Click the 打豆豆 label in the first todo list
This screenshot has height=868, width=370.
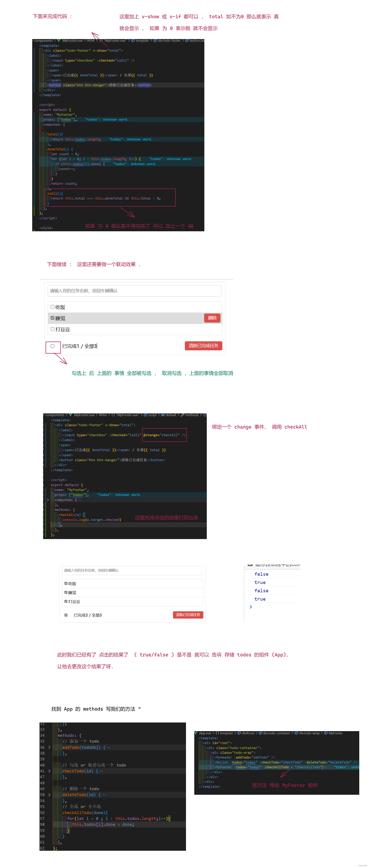[x=63, y=329]
